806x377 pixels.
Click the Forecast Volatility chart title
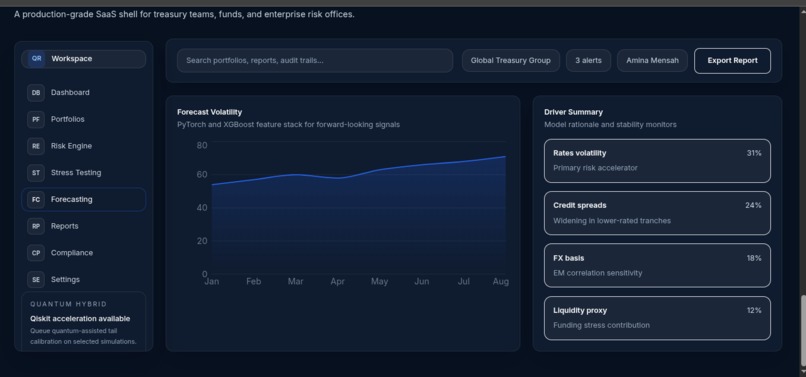pos(210,112)
